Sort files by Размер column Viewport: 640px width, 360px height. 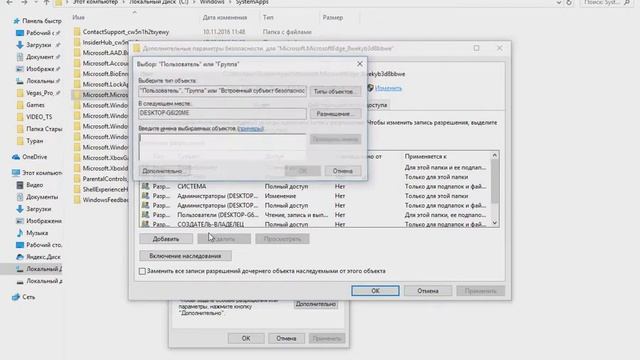click(333, 18)
